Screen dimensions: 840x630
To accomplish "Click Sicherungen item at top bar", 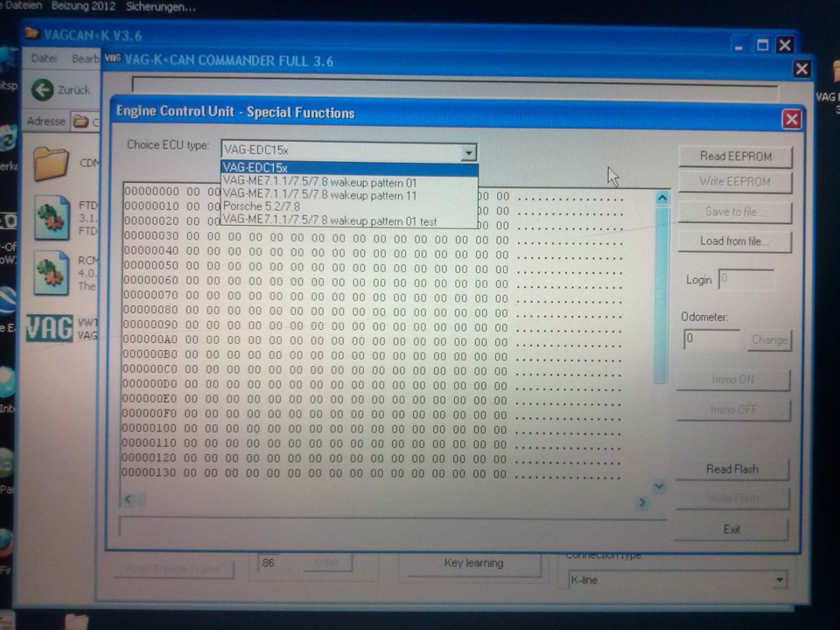I will tap(161, 7).
